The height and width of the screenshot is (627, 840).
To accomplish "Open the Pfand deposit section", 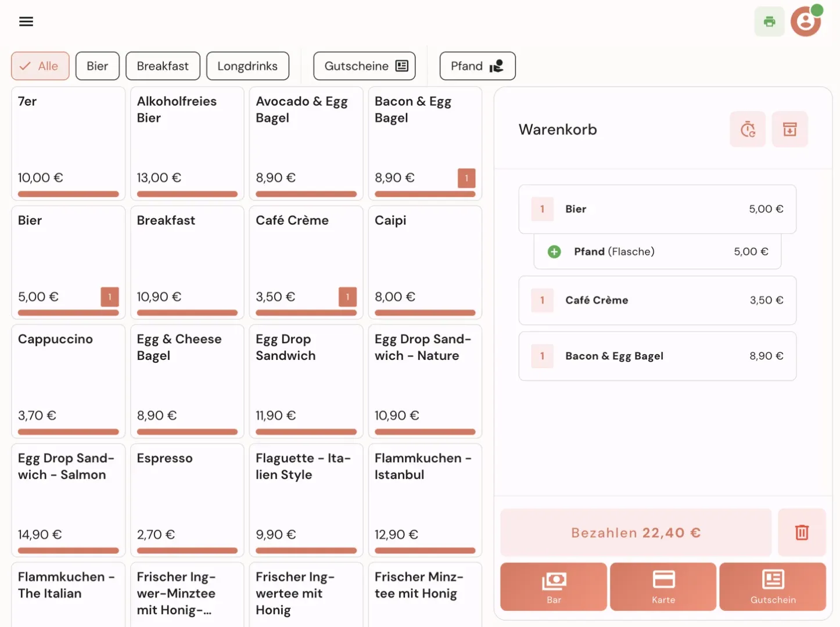I will point(477,66).
